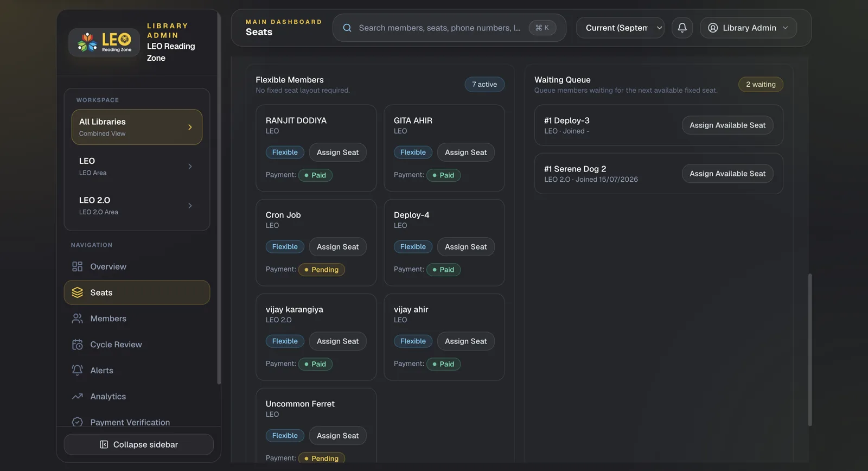Viewport: 868px width, 471px height.
Task: Click the 2 waiting badge
Action: coord(761,85)
